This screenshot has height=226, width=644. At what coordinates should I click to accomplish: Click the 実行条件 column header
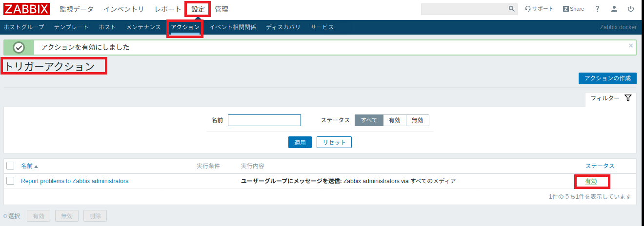click(208, 166)
